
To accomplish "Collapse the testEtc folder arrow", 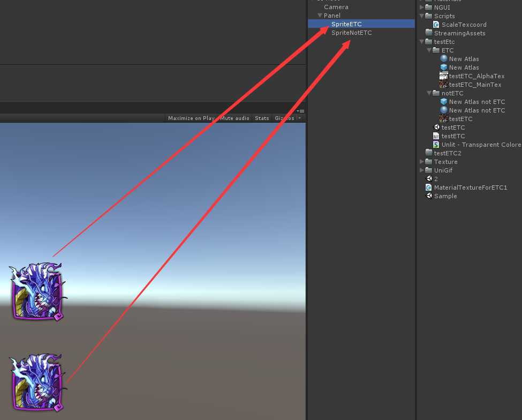I will [422, 42].
